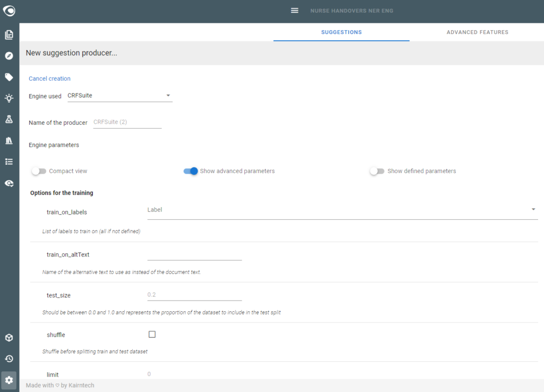Open the compass explore icon
This screenshot has width=544, height=392.
tap(9, 56)
